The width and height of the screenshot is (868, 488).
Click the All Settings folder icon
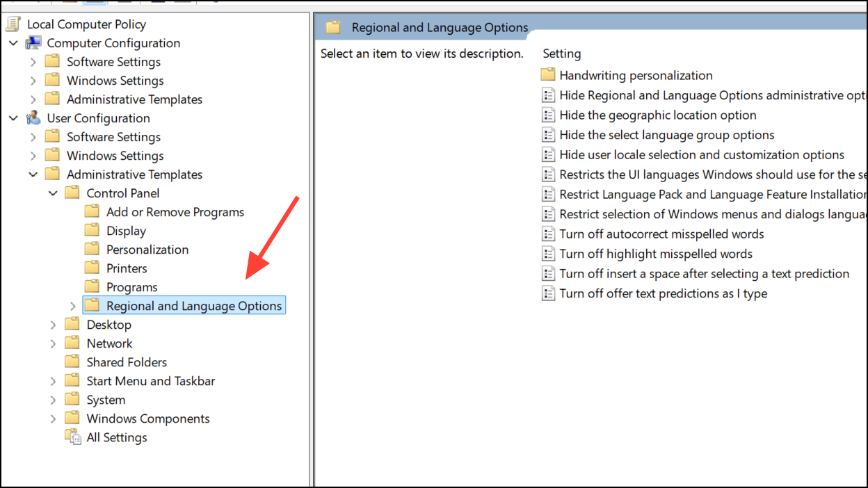[x=72, y=437]
